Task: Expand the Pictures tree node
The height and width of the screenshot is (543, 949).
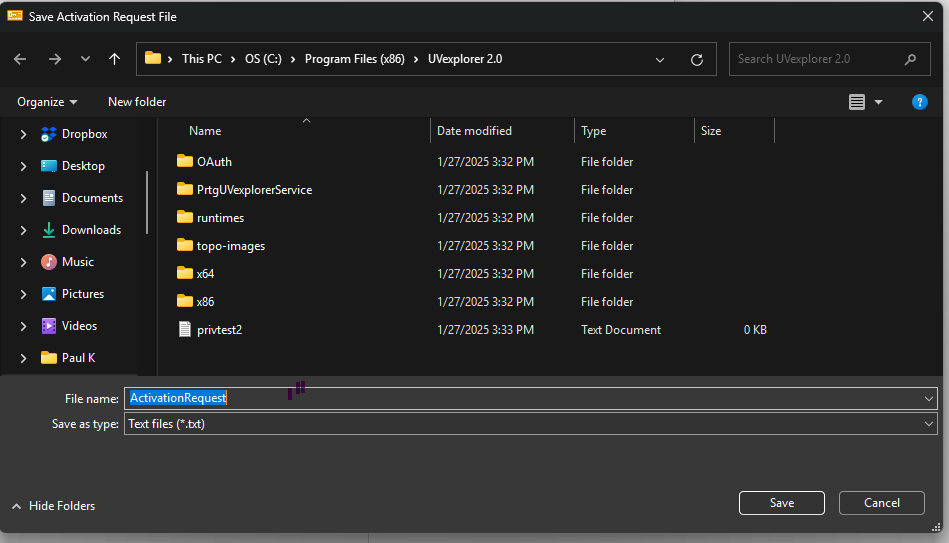Action: coord(23,294)
